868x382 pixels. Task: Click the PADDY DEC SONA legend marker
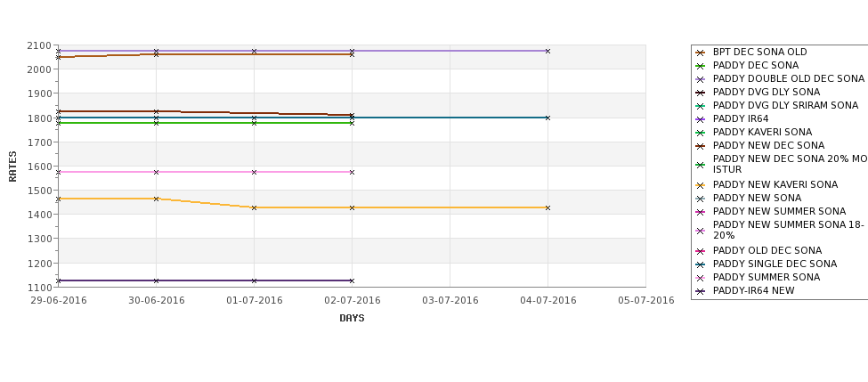[701, 66]
